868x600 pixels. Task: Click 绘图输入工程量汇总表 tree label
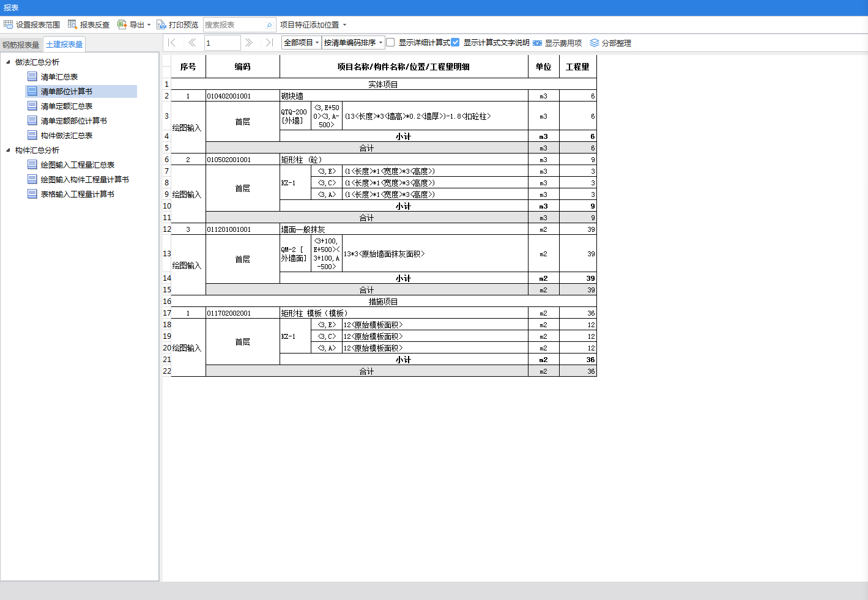click(x=78, y=165)
